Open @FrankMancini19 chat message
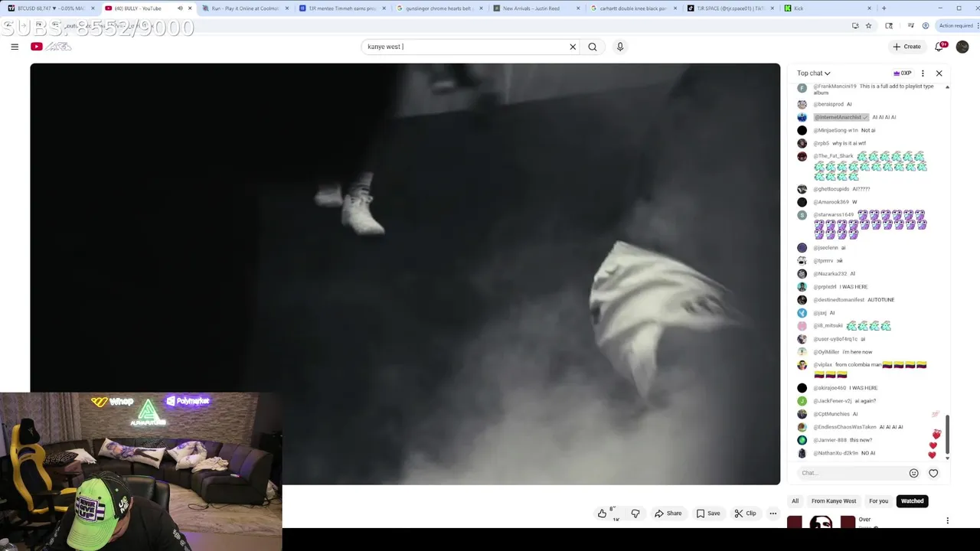This screenshot has height=551, width=980. (x=873, y=89)
